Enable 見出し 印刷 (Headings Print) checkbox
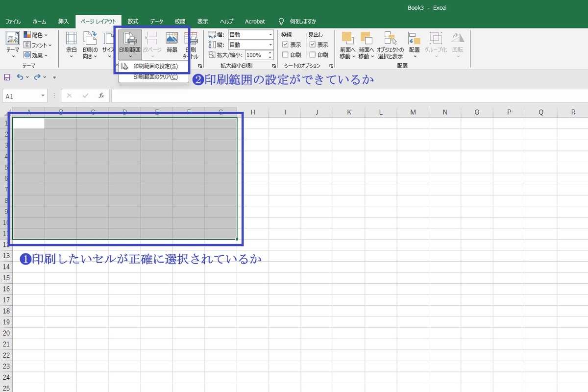Image resolution: width=588 pixels, height=392 pixels. (312, 55)
